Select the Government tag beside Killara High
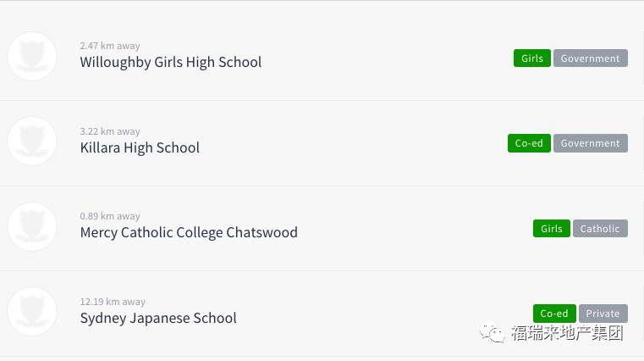The image size is (644, 361). click(590, 143)
